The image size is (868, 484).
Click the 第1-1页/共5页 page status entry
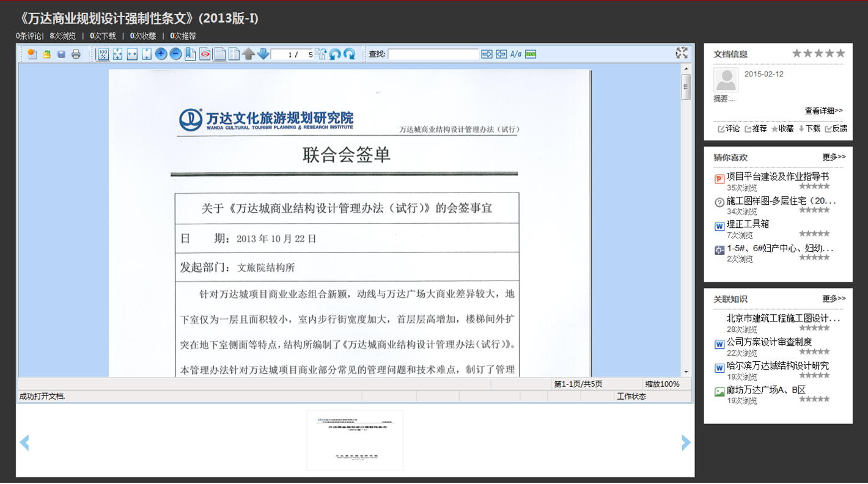point(578,384)
